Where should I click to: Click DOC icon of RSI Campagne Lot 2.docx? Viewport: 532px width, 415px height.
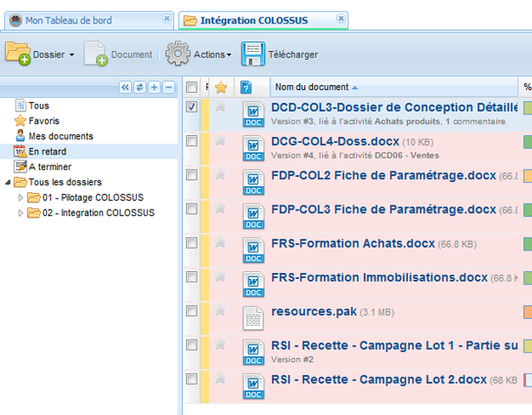click(x=254, y=386)
